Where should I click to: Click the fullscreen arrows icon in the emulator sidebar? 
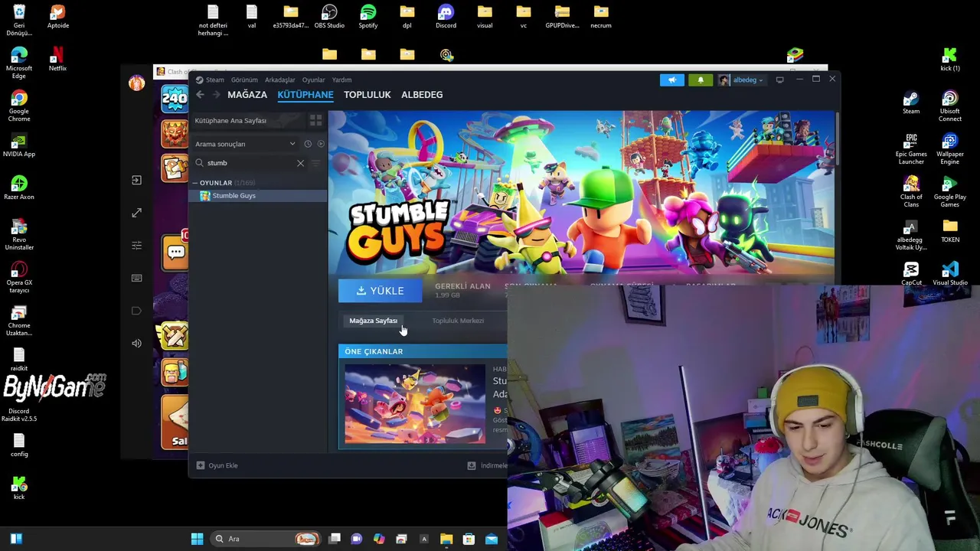(x=136, y=213)
